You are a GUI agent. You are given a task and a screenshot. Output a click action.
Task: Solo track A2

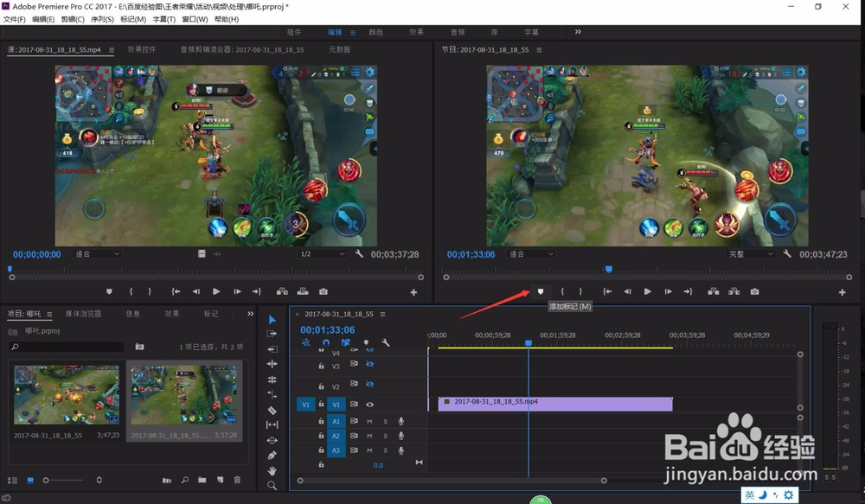tap(385, 437)
